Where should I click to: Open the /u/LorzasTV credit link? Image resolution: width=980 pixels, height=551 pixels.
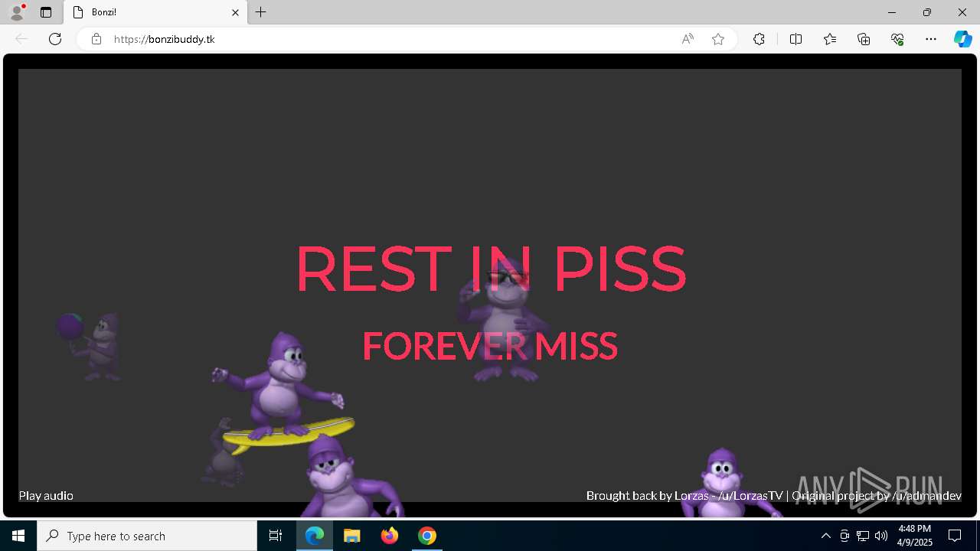tap(750, 496)
